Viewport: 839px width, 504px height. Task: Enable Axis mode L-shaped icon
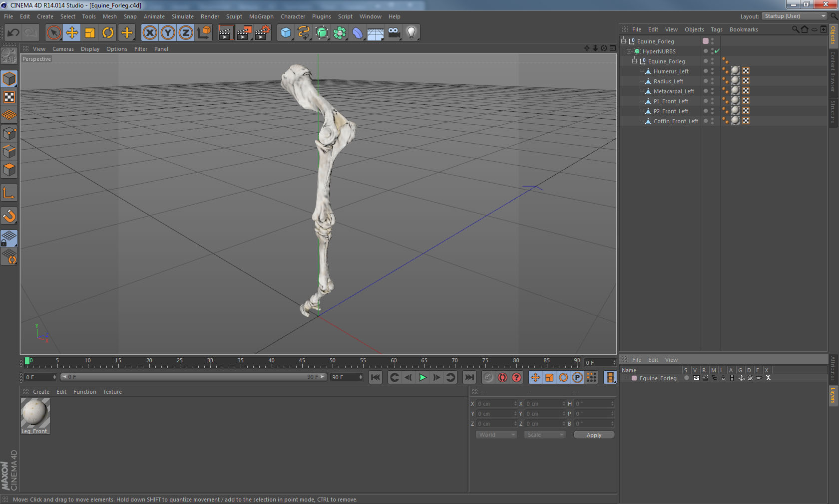click(x=9, y=193)
